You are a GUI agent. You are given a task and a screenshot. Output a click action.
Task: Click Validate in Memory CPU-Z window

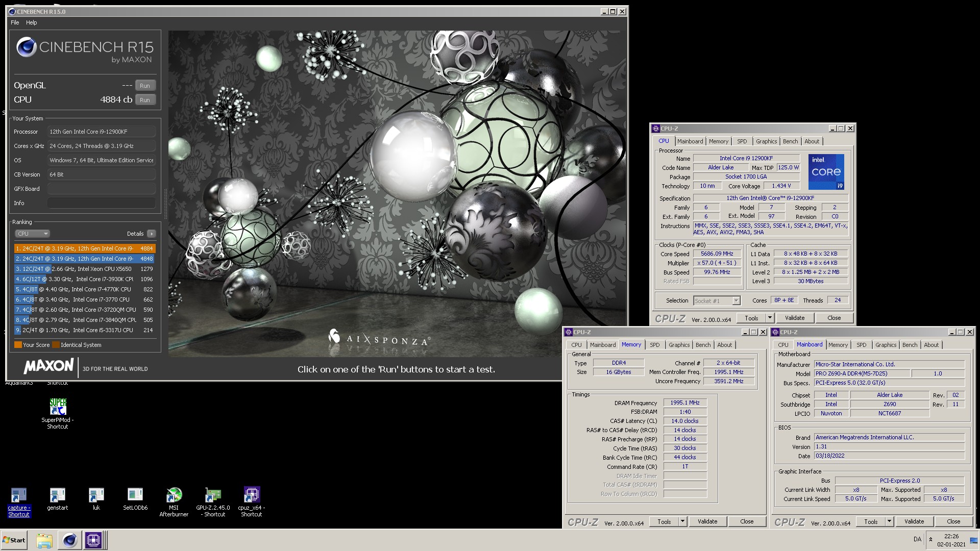coord(707,521)
